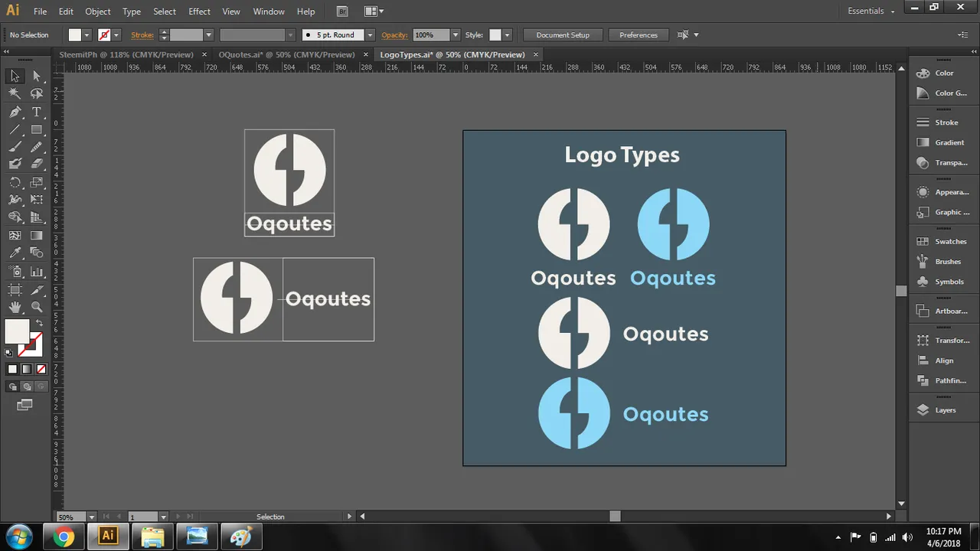980x551 pixels.
Task: Choose the Line Segment tool
Action: [15, 129]
